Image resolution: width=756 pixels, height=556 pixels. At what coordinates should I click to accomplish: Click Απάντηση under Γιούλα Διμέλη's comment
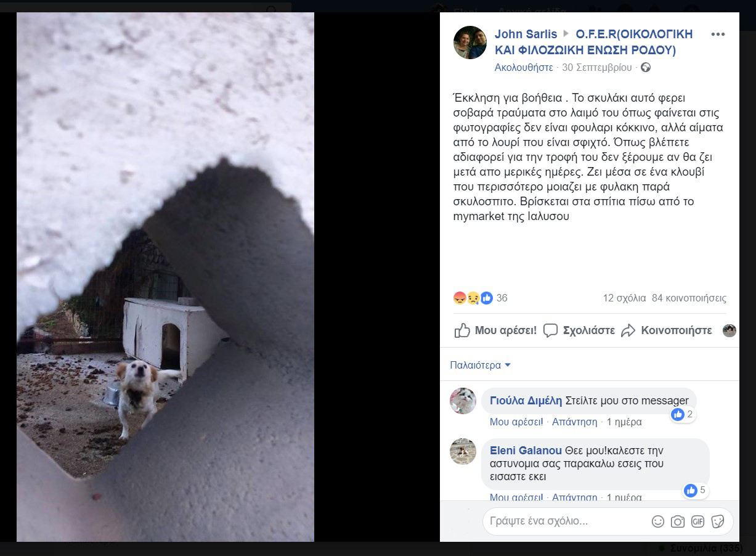[x=574, y=422]
